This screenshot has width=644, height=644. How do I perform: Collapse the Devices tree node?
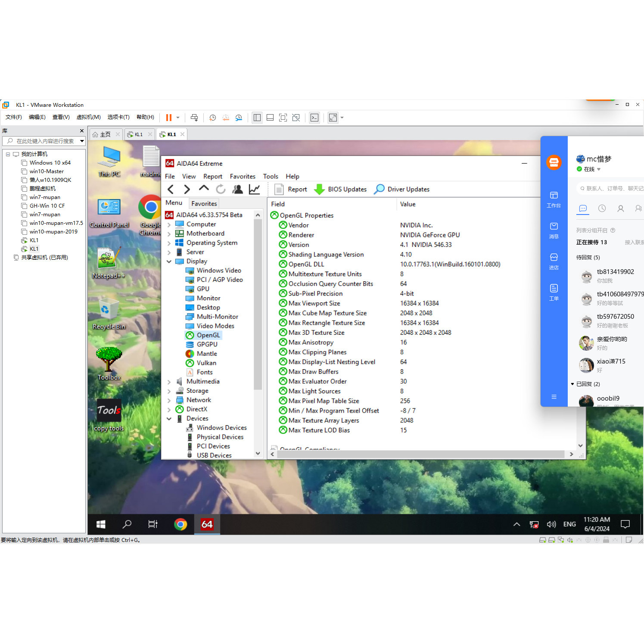pos(169,419)
